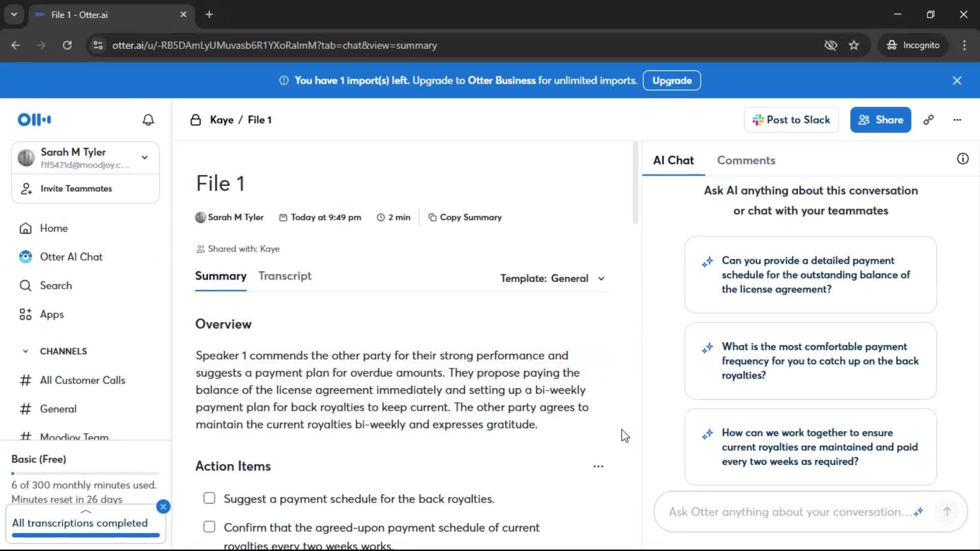This screenshot has width=980, height=551.
Task: Expand the Sarah M Tyler account dropdown
Action: 145,158
